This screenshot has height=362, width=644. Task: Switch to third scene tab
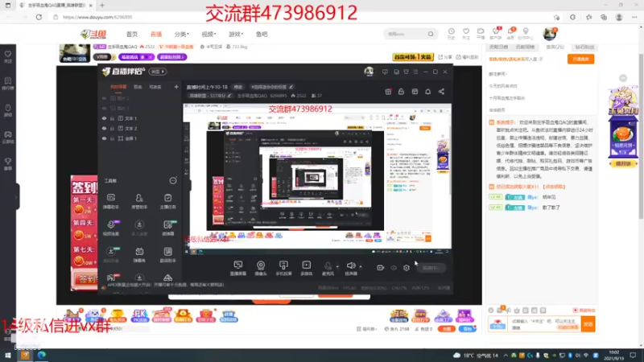click(x=155, y=87)
